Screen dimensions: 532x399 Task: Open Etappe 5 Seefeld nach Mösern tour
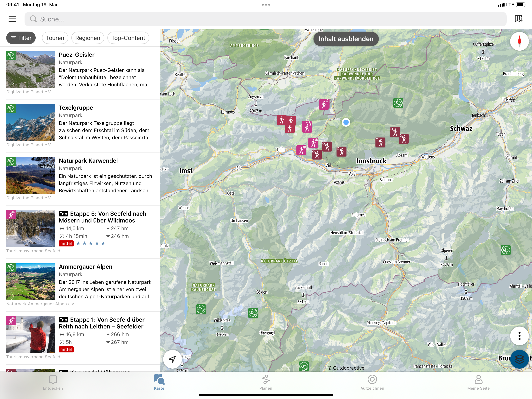(x=80, y=232)
